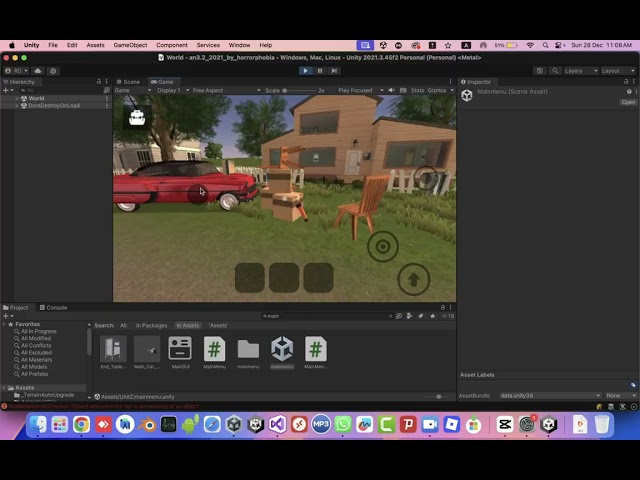Adjust the Game view Scale slider

click(299, 90)
